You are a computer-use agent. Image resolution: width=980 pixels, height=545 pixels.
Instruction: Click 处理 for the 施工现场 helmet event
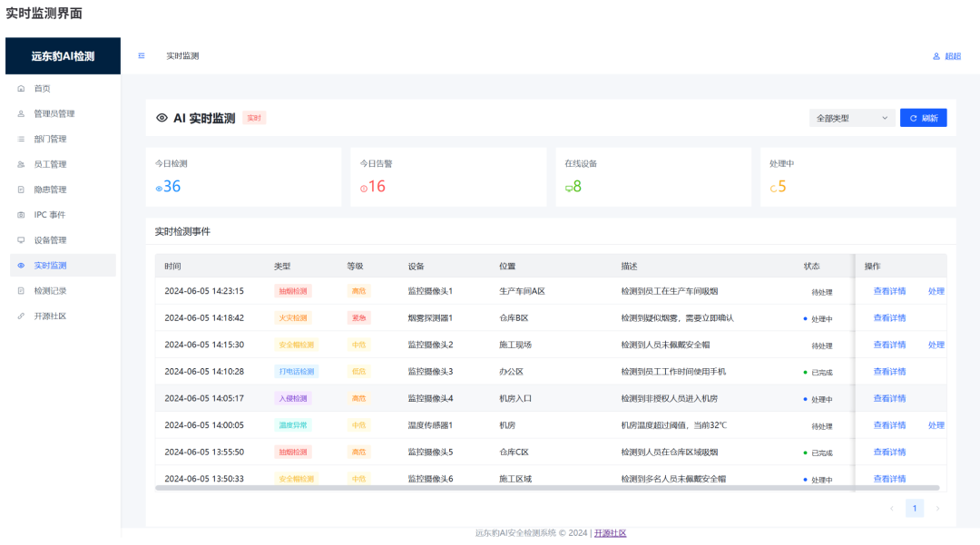click(936, 345)
